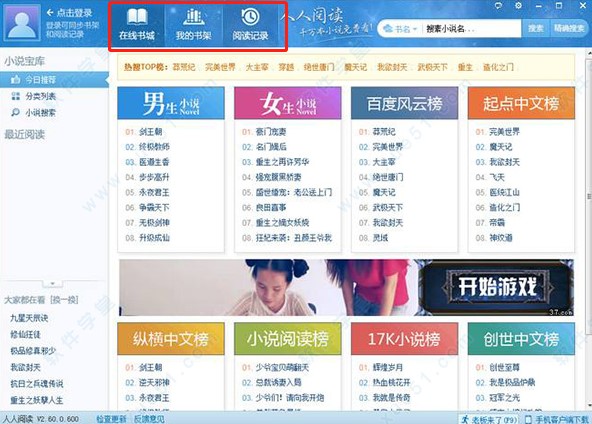The image size is (592, 424).
Task: Click the 搜索 button
Action: 535,28
